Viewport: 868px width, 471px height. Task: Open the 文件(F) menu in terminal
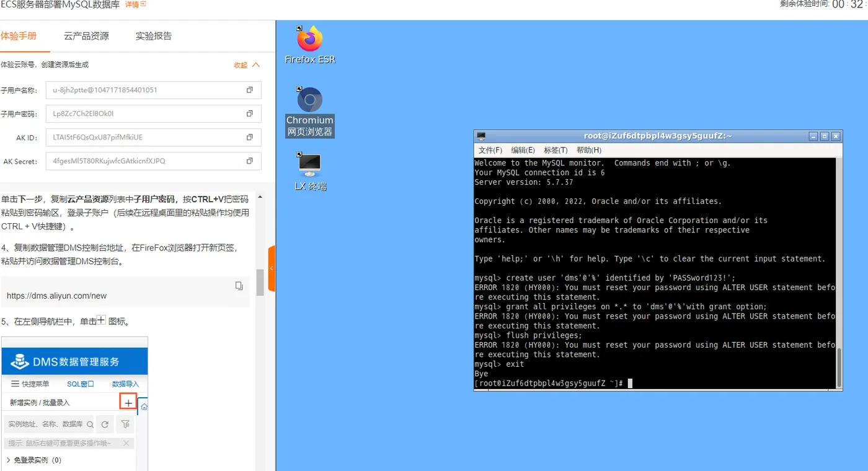[490, 150]
